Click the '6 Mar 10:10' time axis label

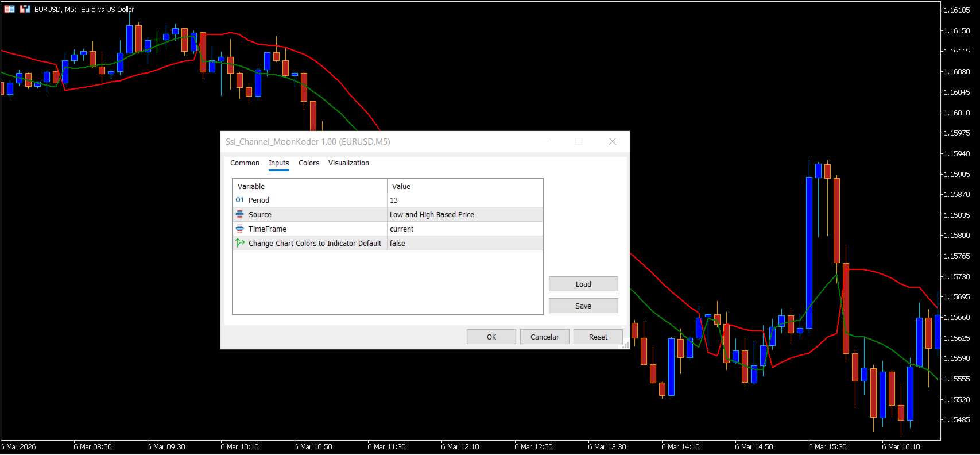click(x=239, y=447)
